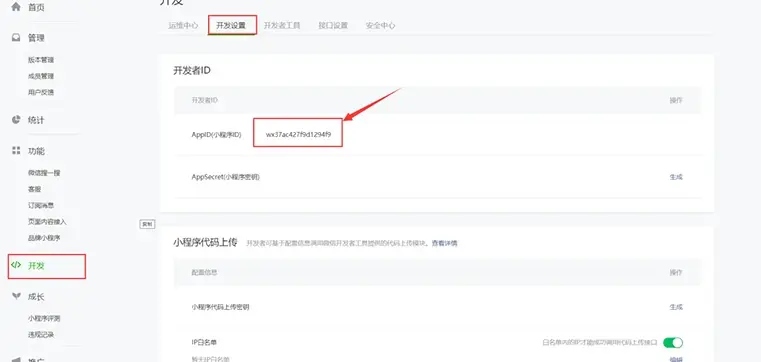
Task: Open 品牌小程序 in sidebar
Action: point(44,238)
